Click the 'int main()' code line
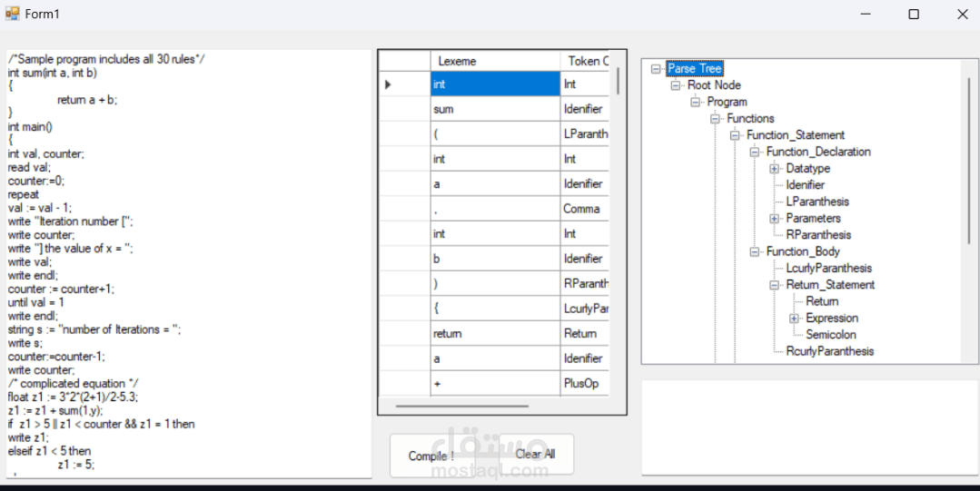Screen dimensions: 980x491 pyautogui.click(x=31, y=127)
